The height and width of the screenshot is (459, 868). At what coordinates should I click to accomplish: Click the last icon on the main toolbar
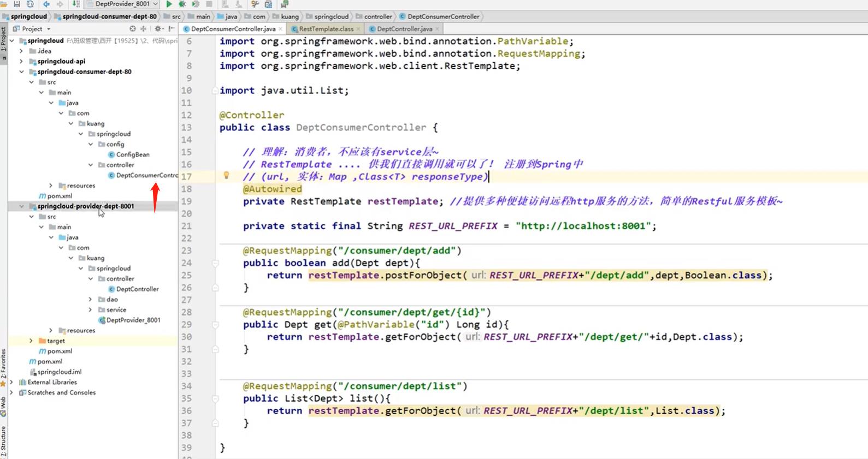[x=284, y=4]
